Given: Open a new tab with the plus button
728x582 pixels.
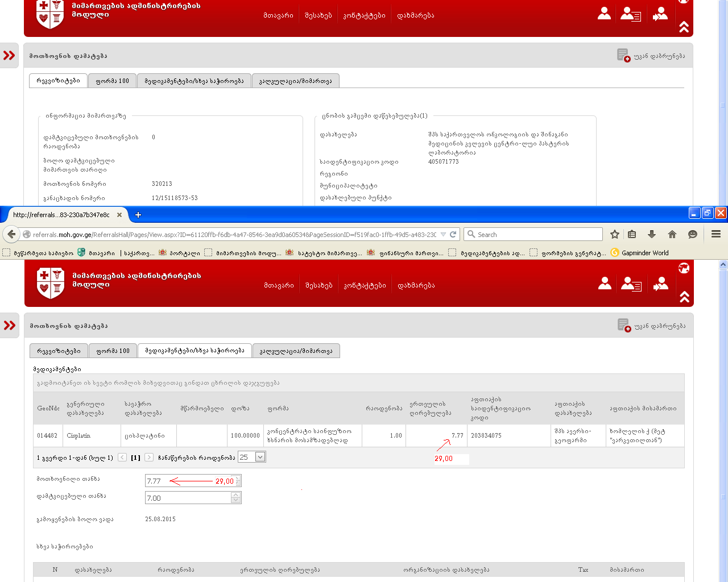Looking at the screenshot, I should click(x=138, y=215).
